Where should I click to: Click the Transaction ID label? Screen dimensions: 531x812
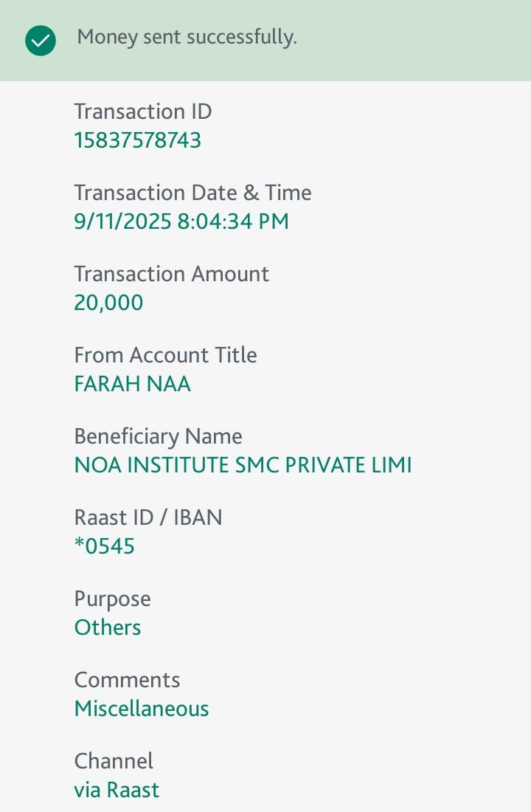tap(142, 111)
